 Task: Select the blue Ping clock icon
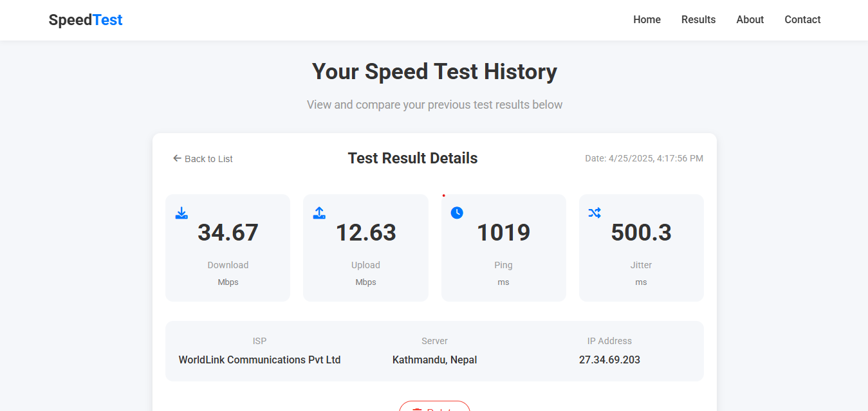[x=457, y=212]
